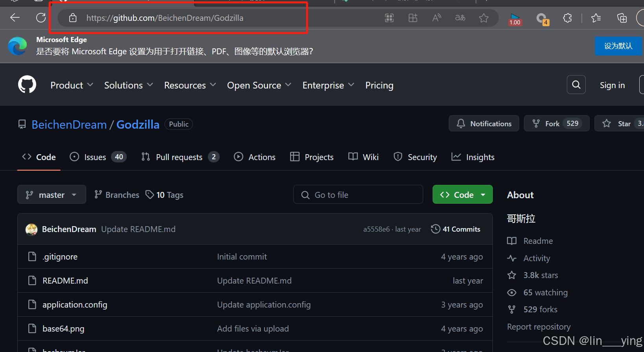The width and height of the screenshot is (644, 352).
Task: Go back using the browser back arrow
Action: coord(15,18)
